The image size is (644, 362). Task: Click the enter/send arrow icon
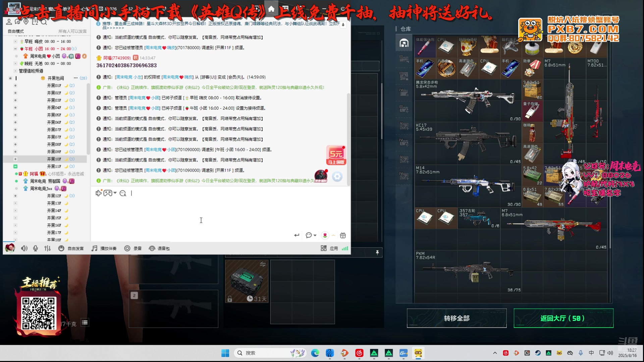pos(297,235)
